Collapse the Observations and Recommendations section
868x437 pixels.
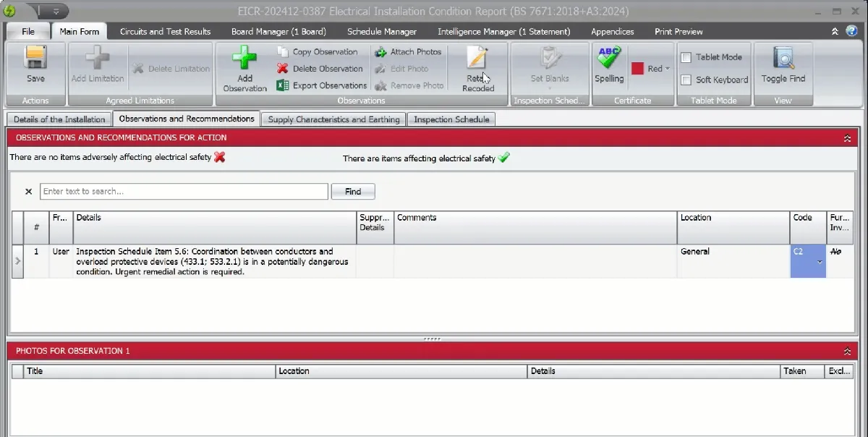pos(847,138)
